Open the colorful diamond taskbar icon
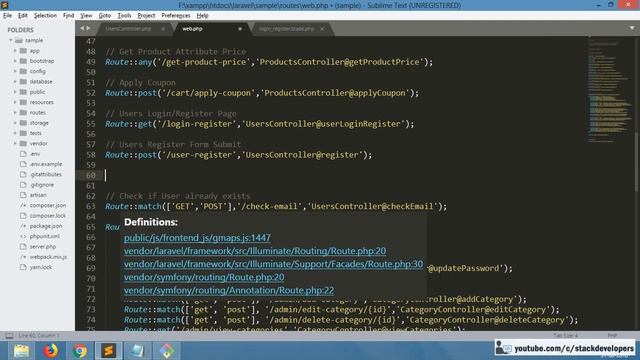The width and height of the screenshot is (640, 360). (x=167, y=351)
